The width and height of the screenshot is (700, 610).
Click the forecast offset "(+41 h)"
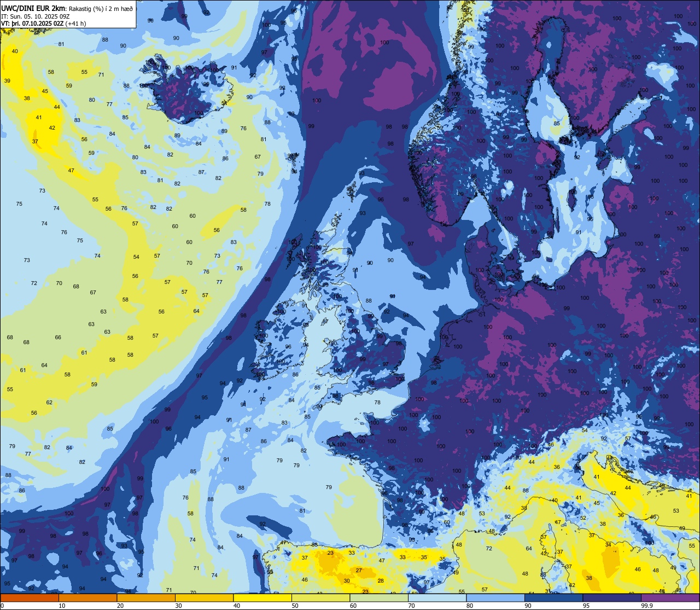[x=75, y=24]
